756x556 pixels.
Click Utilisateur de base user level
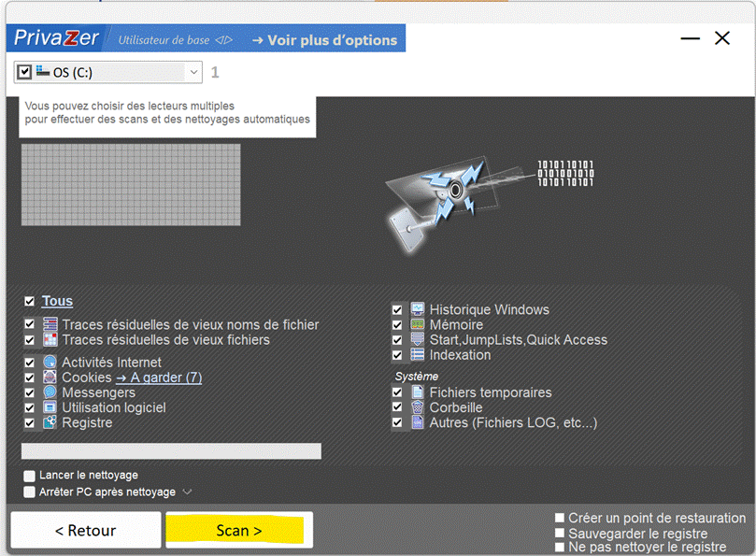(x=164, y=40)
